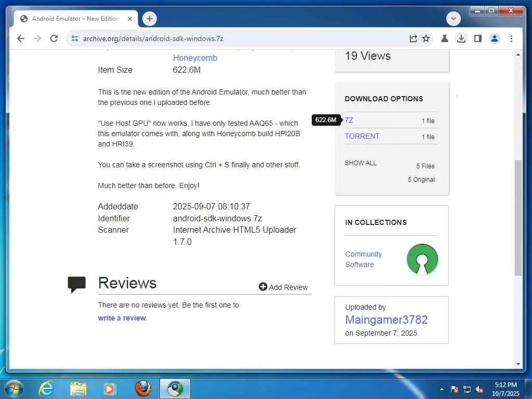The image size is (532, 399).
Task: Share this page icon in address bar
Action: (413, 38)
